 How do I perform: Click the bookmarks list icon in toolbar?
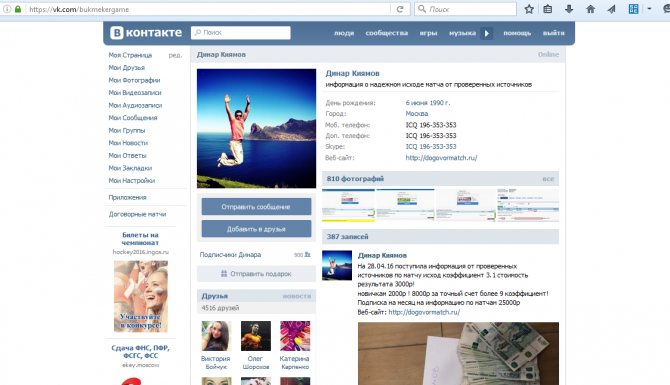click(548, 9)
